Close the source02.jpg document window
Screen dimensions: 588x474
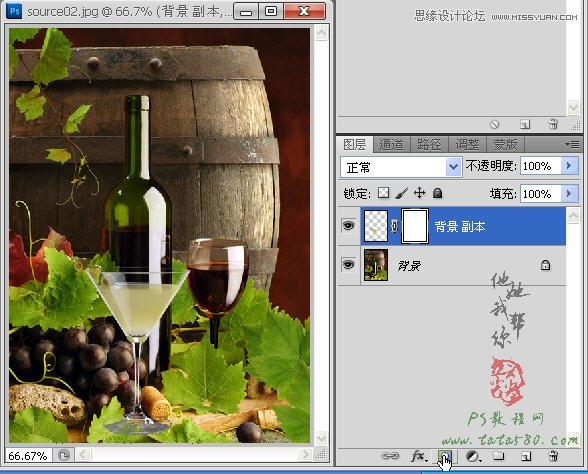pos(304,11)
